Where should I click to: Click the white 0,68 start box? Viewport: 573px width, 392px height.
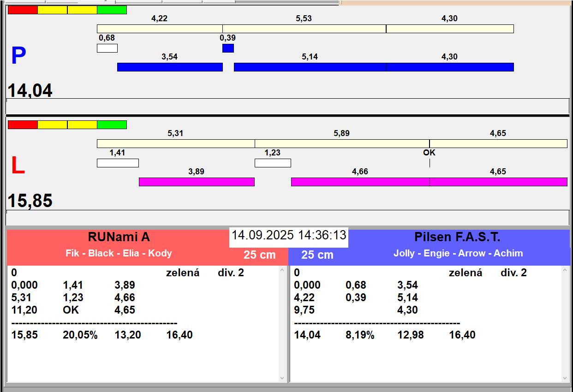[107, 48]
